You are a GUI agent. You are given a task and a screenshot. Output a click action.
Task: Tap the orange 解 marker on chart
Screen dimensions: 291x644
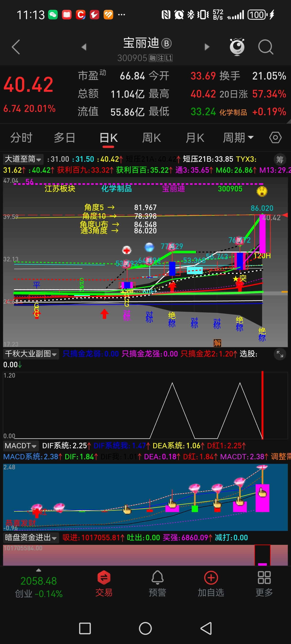click(217, 343)
